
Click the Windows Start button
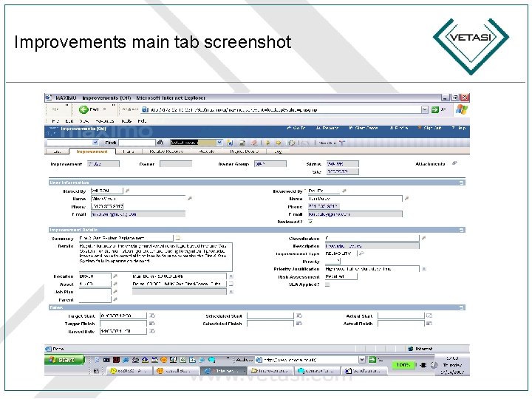tap(64, 360)
